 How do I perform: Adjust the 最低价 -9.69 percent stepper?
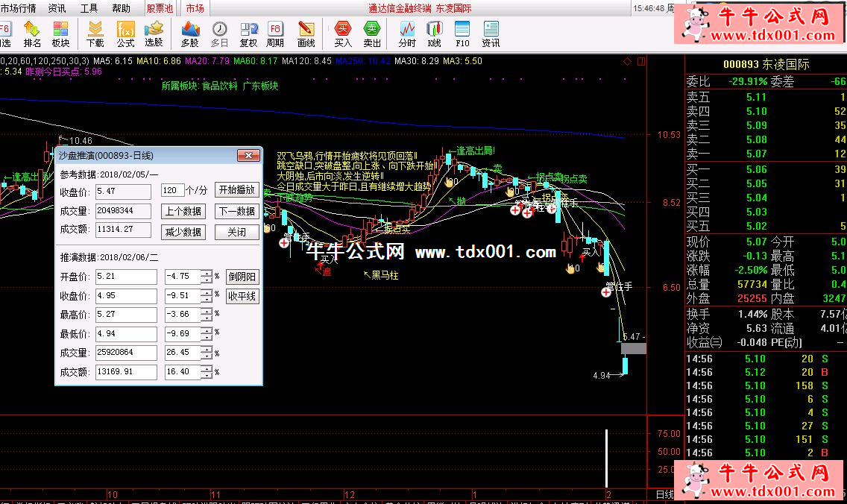click(207, 334)
